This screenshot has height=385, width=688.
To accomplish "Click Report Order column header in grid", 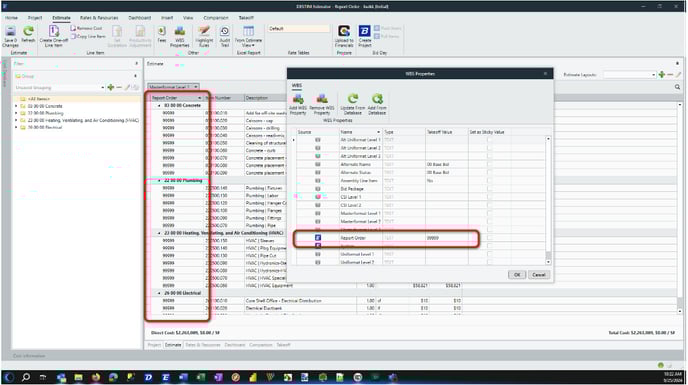I will [x=176, y=98].
